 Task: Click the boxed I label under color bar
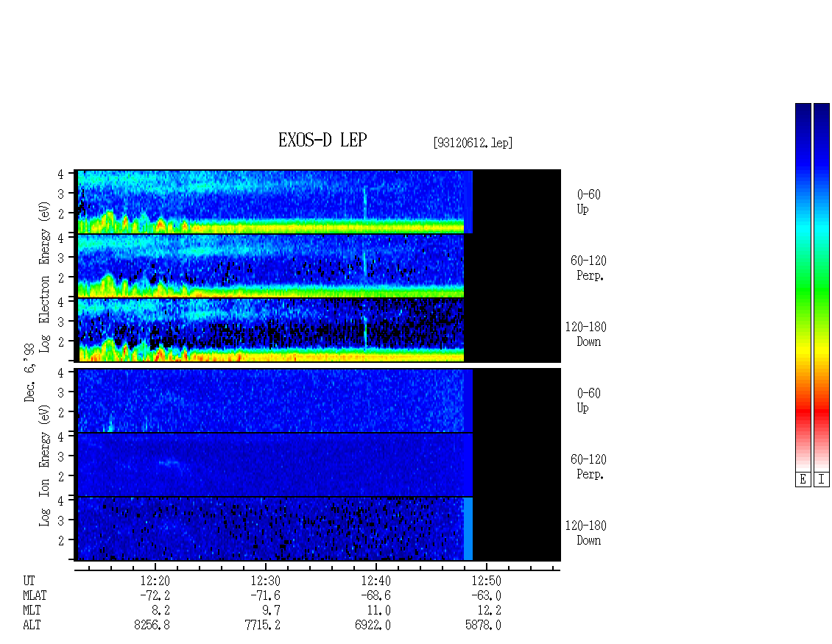tap(822, 480)
